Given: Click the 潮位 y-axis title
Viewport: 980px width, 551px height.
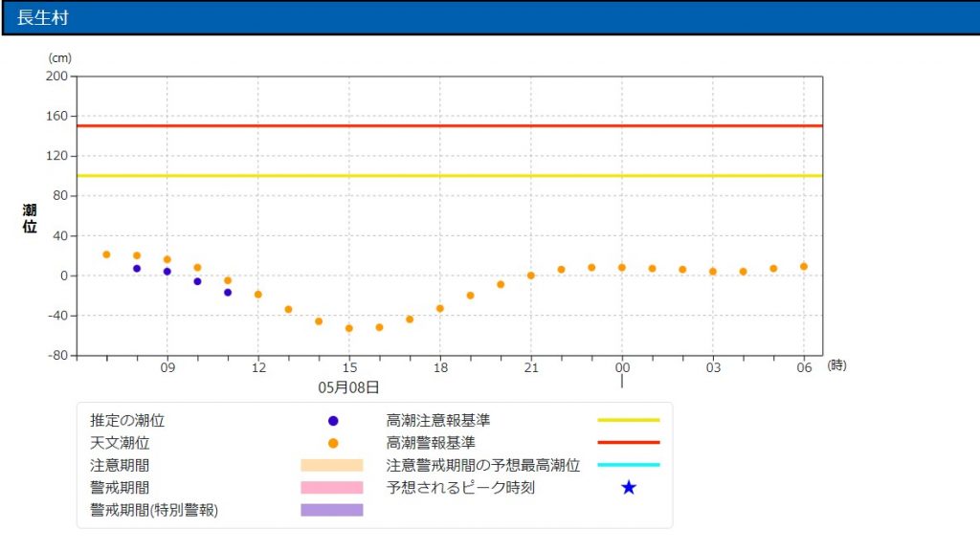Looking at the screenshot, I should pyautogui.click(x=30, y=218).
